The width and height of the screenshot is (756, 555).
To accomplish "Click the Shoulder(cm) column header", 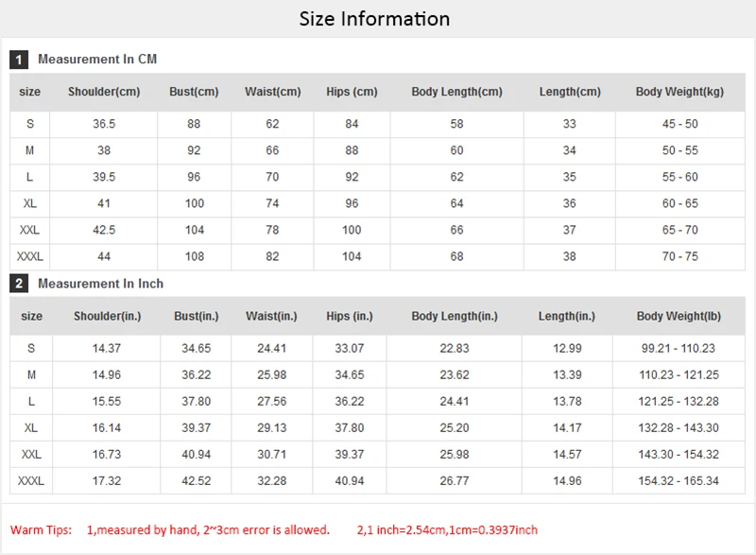I will [x=104, y=92].
